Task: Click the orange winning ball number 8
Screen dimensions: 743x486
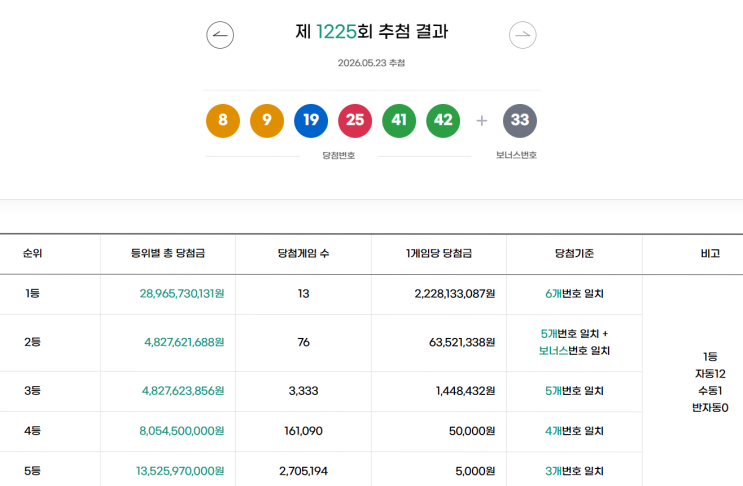Action: point(223,121)
